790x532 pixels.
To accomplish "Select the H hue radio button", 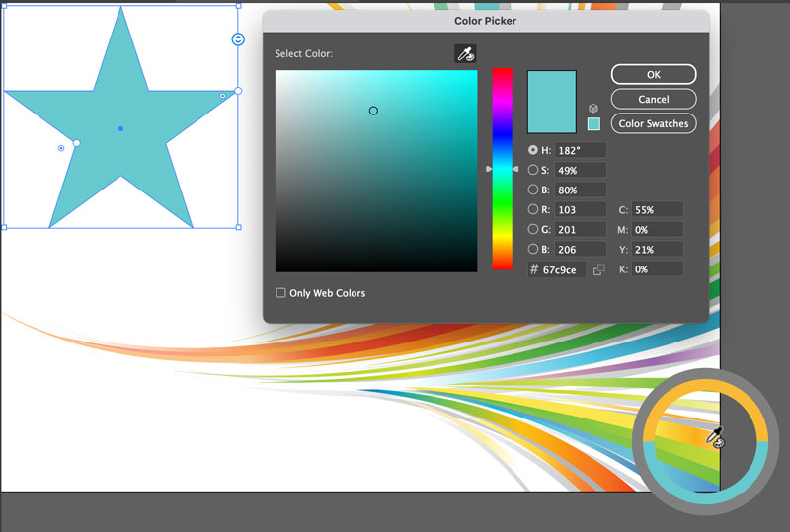I will pyautogui.click(x=533, y=150).
